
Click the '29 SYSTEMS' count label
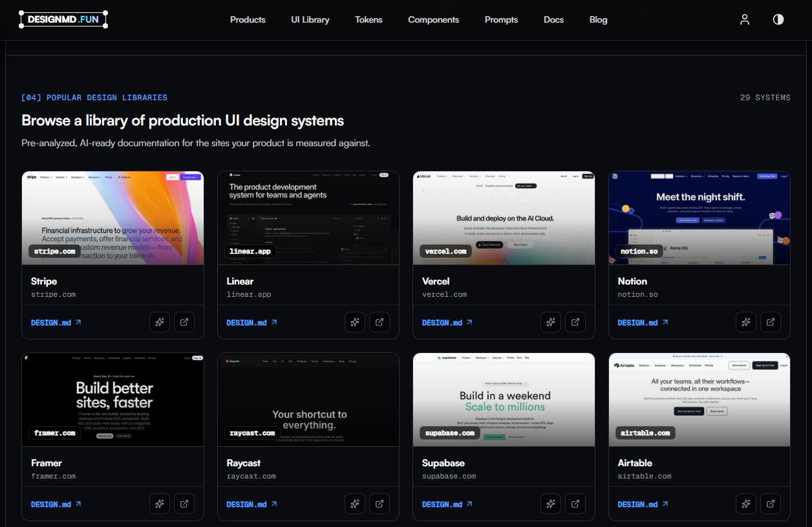click(765, 98)
